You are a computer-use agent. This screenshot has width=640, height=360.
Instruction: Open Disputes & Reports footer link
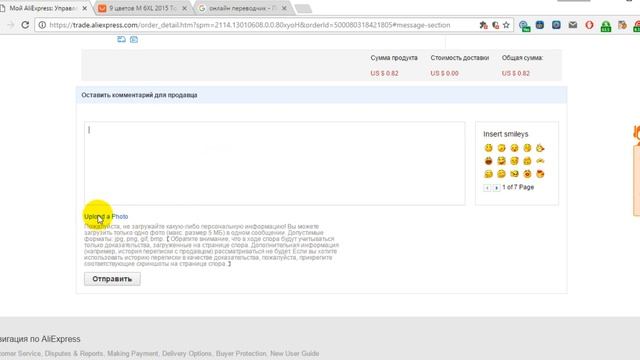pos(74,353)
